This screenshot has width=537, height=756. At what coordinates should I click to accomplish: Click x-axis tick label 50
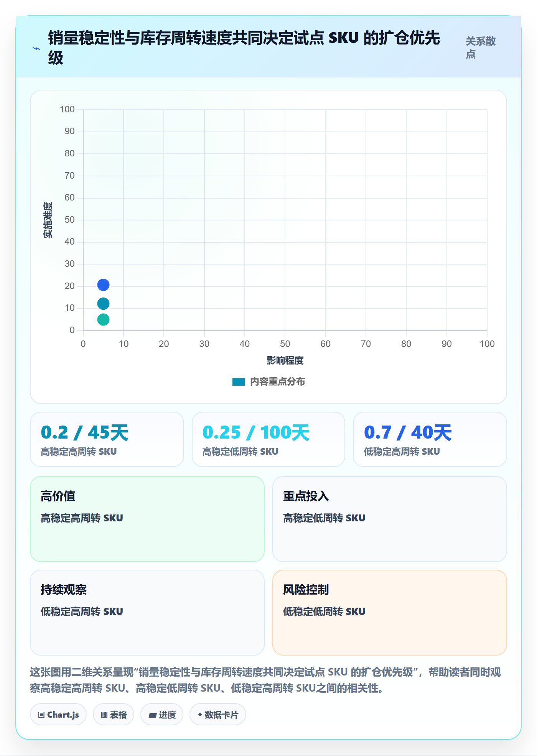(285, 344)
